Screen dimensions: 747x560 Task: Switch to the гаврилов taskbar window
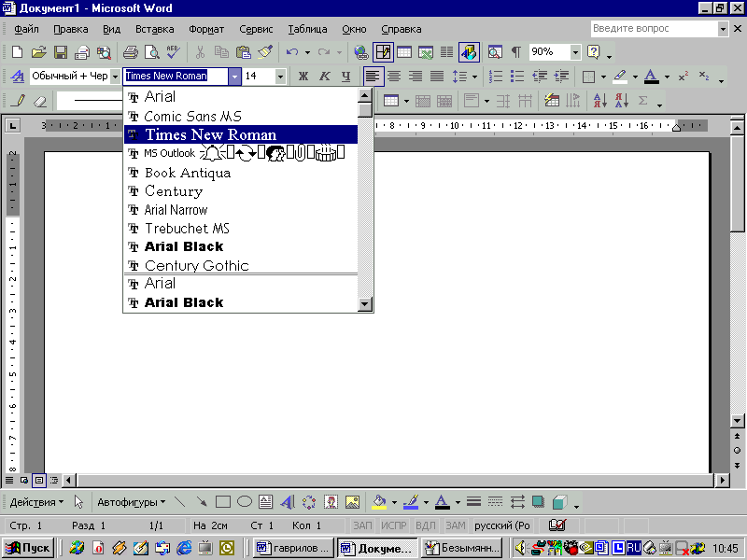293,548
